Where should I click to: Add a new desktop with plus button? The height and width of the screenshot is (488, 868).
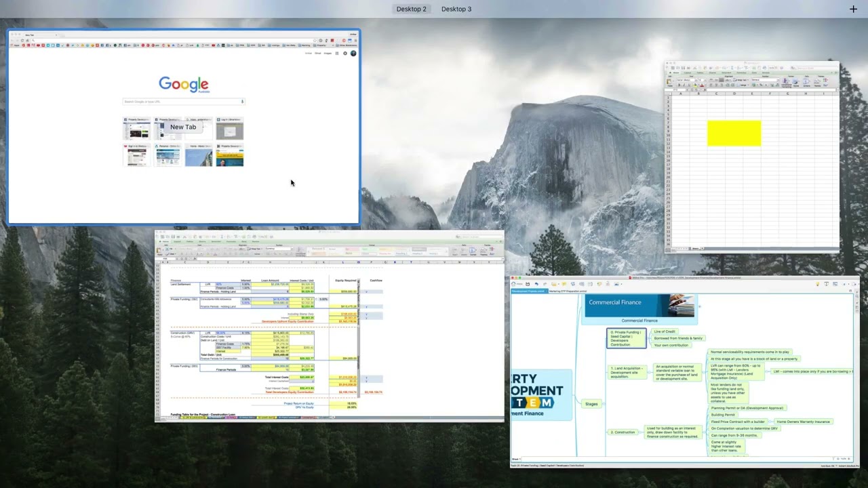coord(853,9)
